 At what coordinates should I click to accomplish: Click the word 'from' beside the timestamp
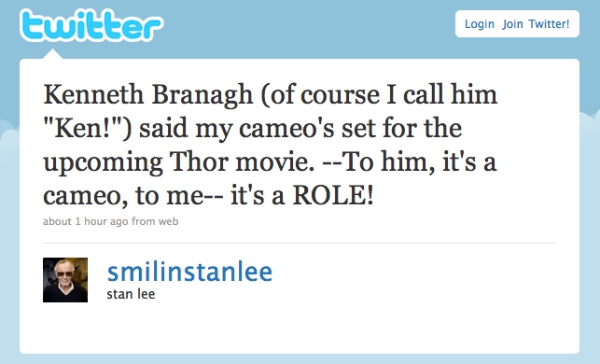[143, 221]
